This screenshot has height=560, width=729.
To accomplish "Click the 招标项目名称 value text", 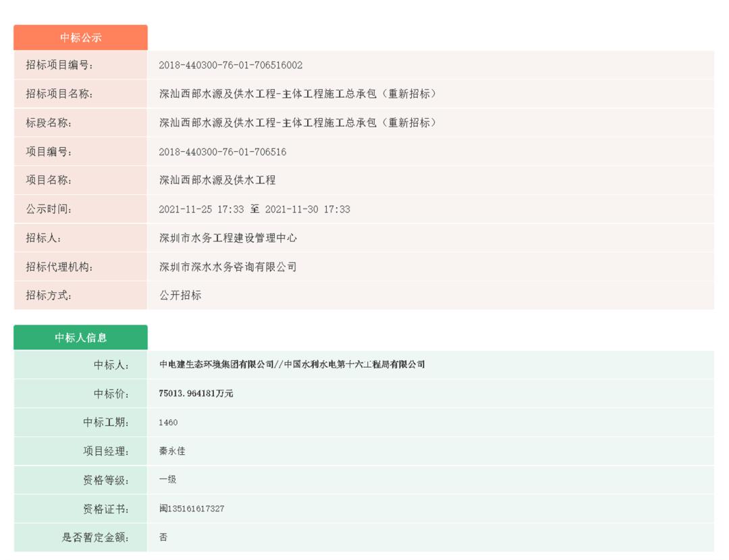I will pyautogui.click(x=298, y=94).
